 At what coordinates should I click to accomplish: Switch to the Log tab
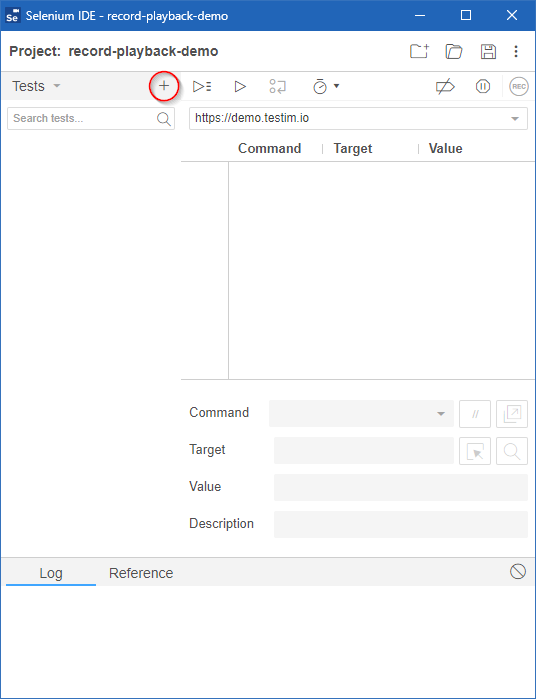pos(51,573)
